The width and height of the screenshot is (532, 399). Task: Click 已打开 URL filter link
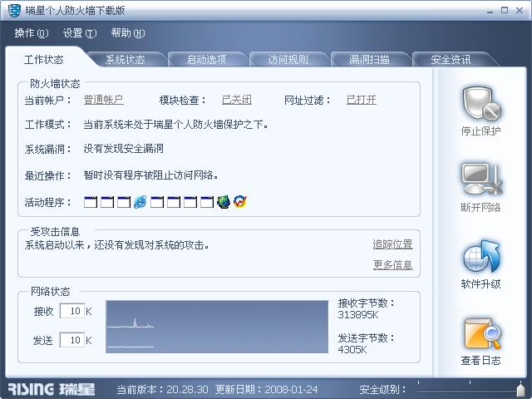pos(362,100)
